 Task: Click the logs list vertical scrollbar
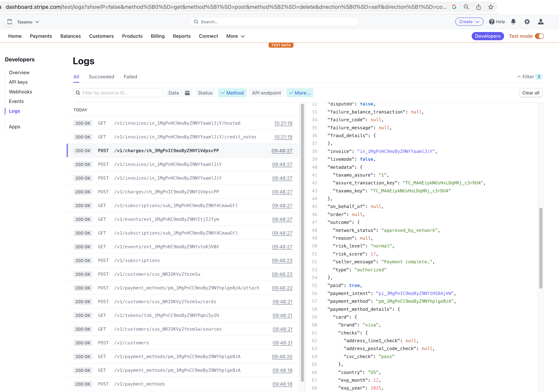pyautogui.click(x=302, y=243)
